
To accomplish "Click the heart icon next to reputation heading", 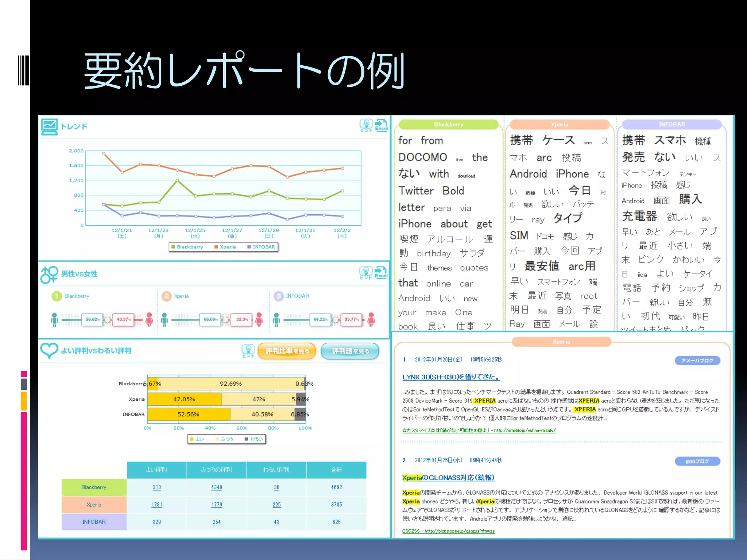I will [x=49, y=350].
